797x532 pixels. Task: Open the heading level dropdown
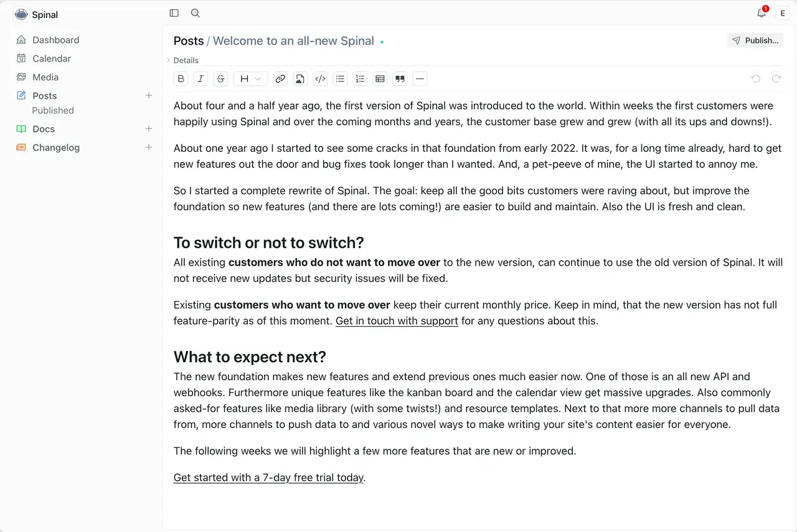(x=250, y=78)
